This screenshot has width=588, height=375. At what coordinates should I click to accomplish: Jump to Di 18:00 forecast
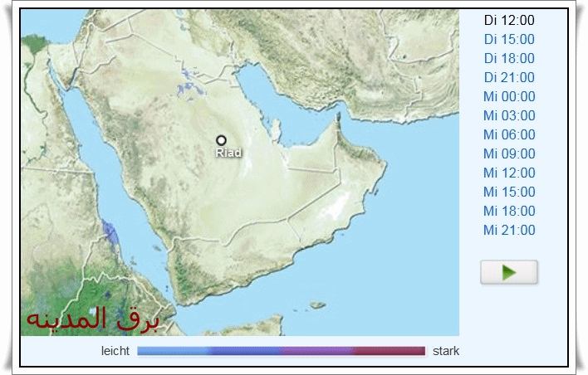point(509,58)
